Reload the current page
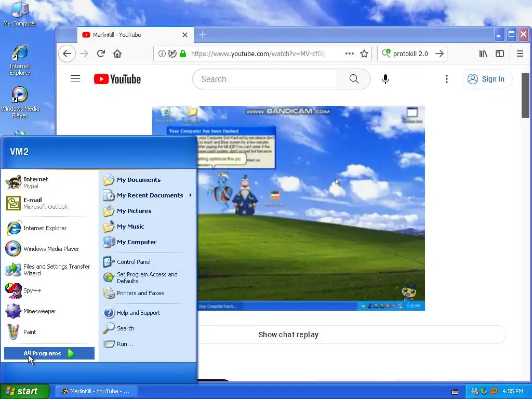 tap(101, 54)
